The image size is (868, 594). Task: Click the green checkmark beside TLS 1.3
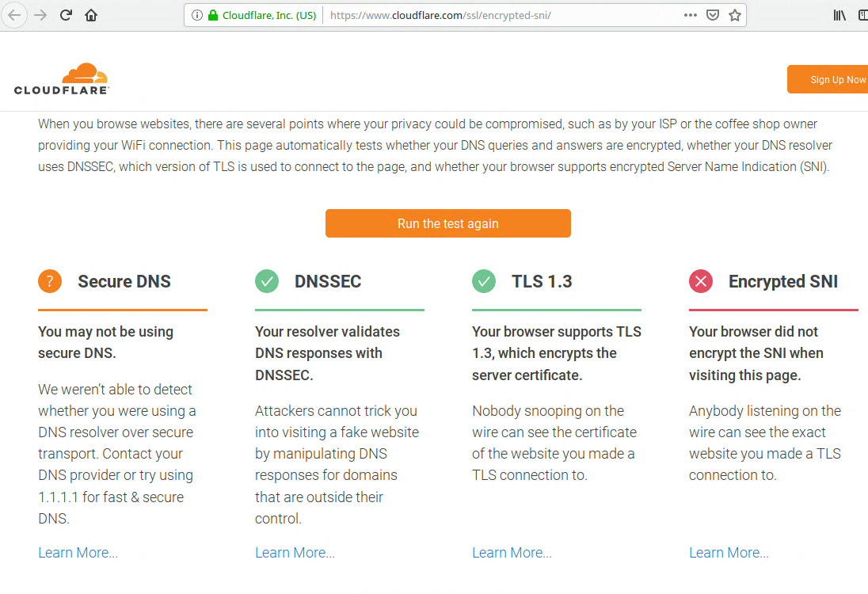pos(484,281)
